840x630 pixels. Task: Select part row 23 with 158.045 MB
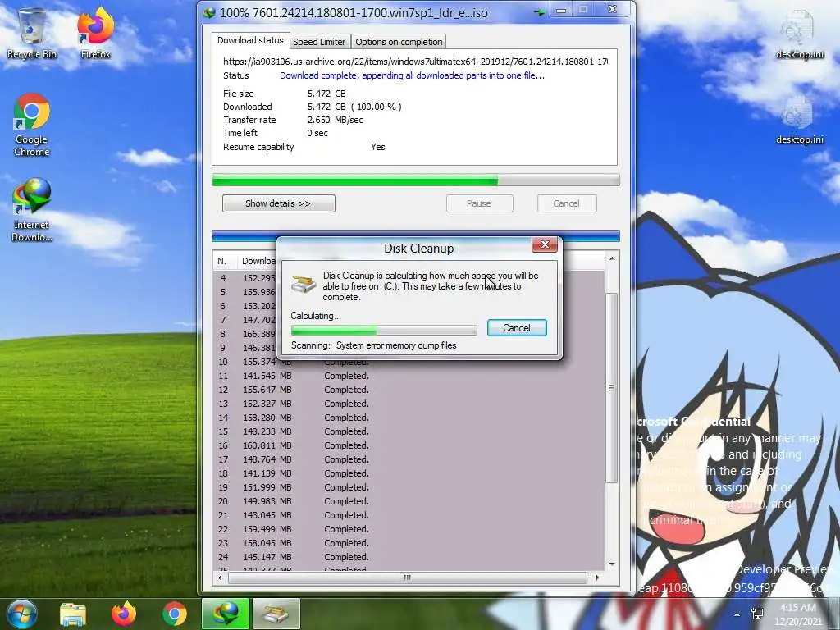click(x=409, y=543)
